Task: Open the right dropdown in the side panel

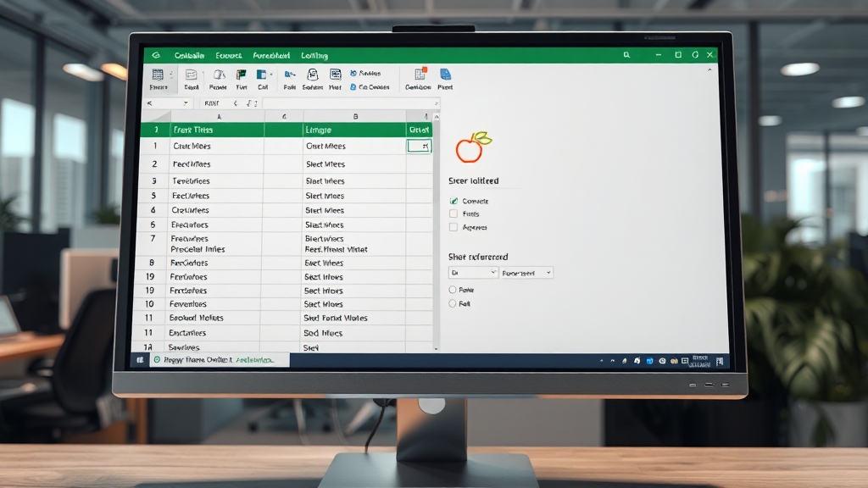Action: [526, 273]
